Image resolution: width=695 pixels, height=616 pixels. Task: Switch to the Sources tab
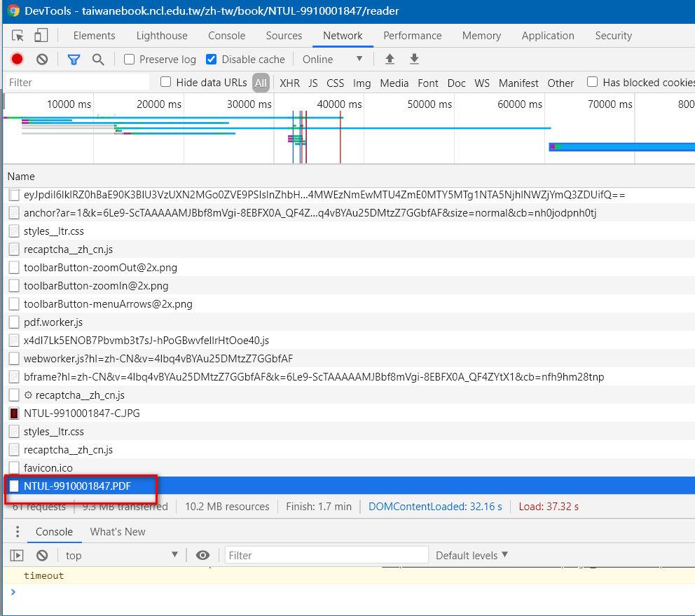pyautogui.click(x=284, y=36)
